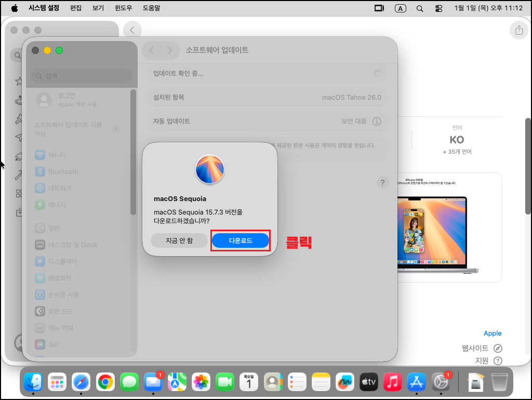
Task: Open the 웹사이트 link in App Store
Action: [x=482, y=348]
